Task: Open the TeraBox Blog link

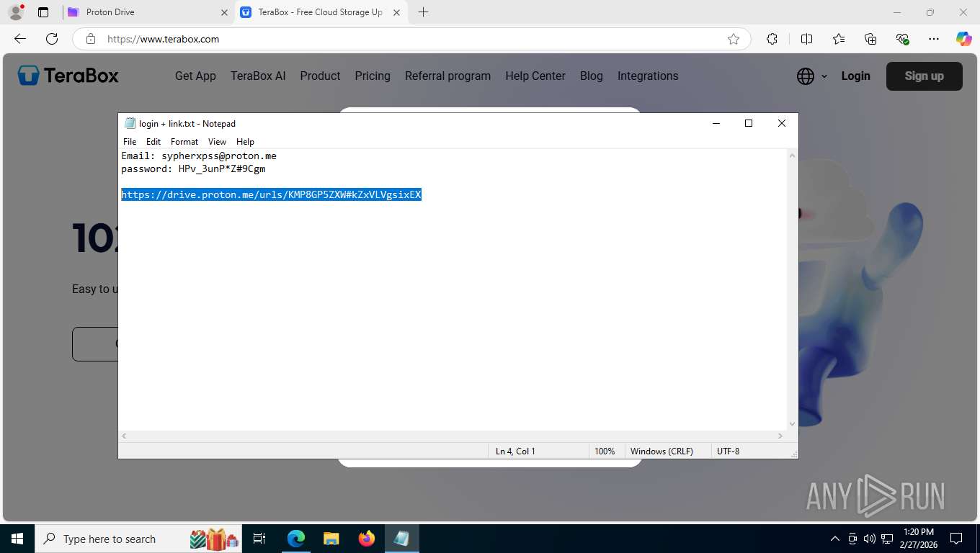Action: pyautogui.click(x=591, y=76)
